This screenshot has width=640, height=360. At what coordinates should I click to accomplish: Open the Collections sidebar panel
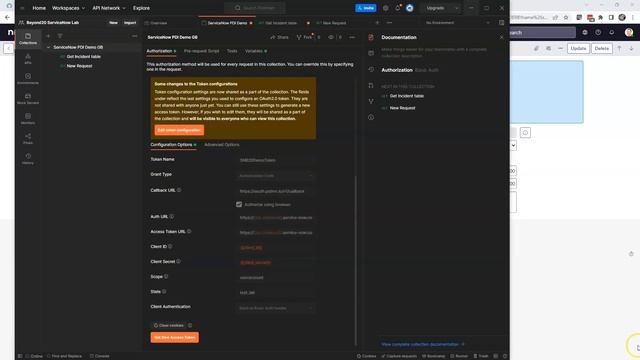point(28,38)
